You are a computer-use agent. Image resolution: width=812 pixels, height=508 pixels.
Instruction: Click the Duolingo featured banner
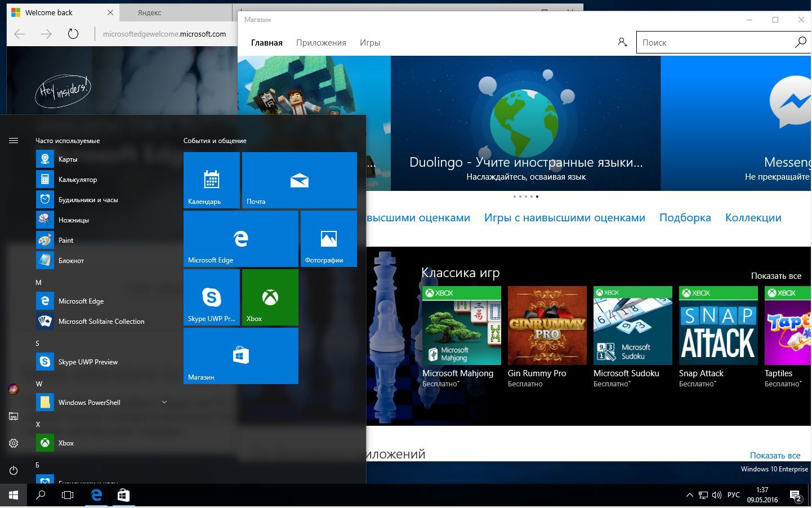pyautogui.click(x=526, y=123)
